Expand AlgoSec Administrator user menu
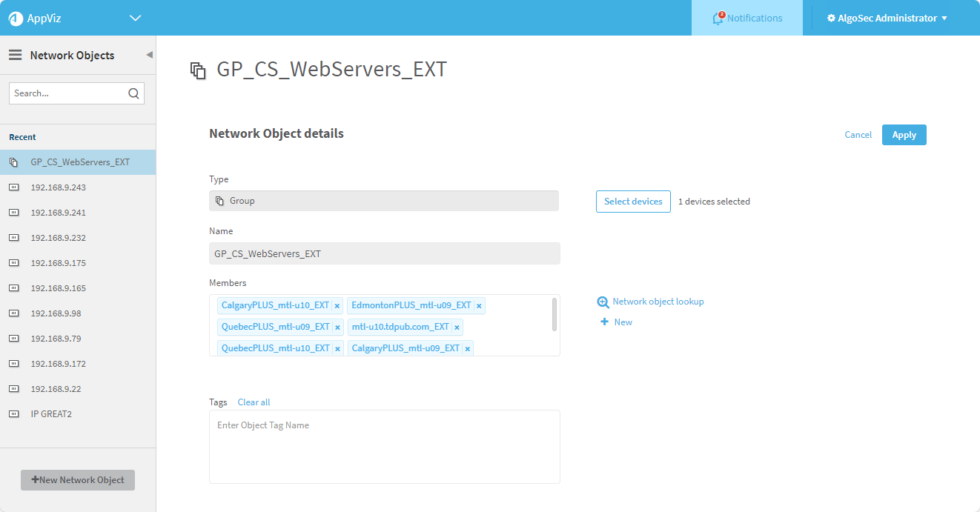The width and height of the screenshot is (980, 512). 887,19
